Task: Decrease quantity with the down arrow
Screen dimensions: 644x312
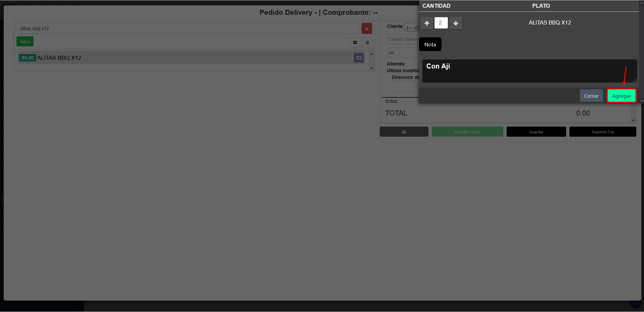Action: tap(456, 23)
